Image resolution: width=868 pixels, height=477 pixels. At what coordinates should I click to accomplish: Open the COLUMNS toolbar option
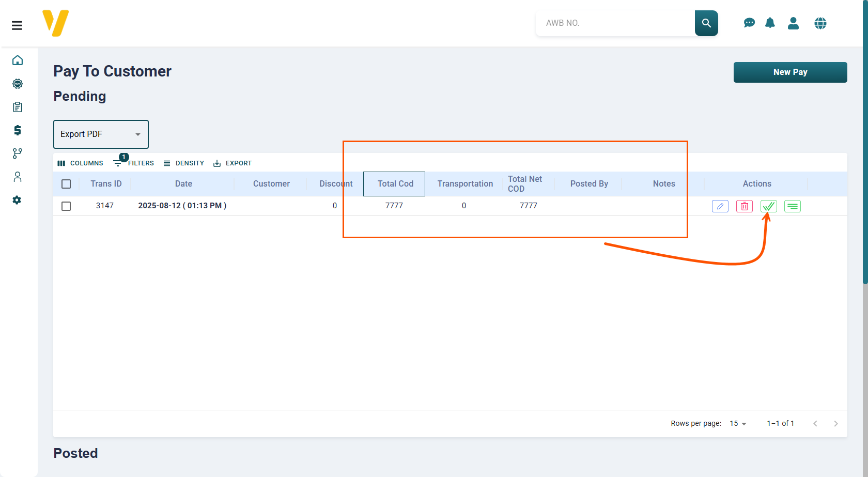click(81, 163)
